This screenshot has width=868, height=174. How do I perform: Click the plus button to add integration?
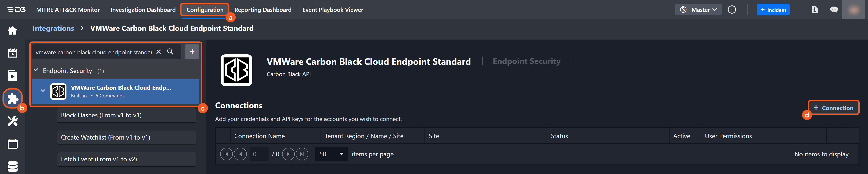[x=192, y=52]
